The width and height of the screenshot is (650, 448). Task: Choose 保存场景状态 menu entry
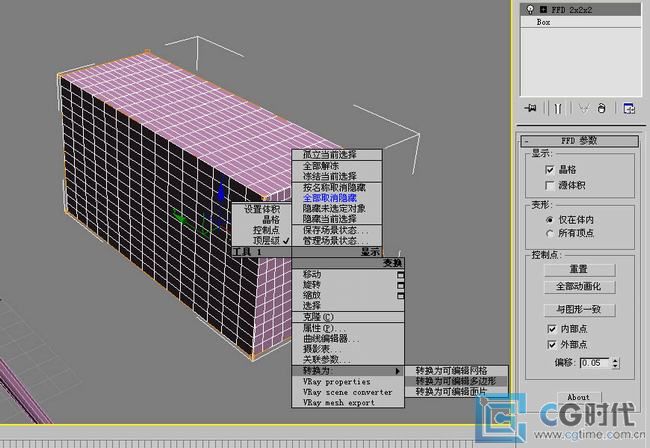pyautogui.click(x=337, y=230)
